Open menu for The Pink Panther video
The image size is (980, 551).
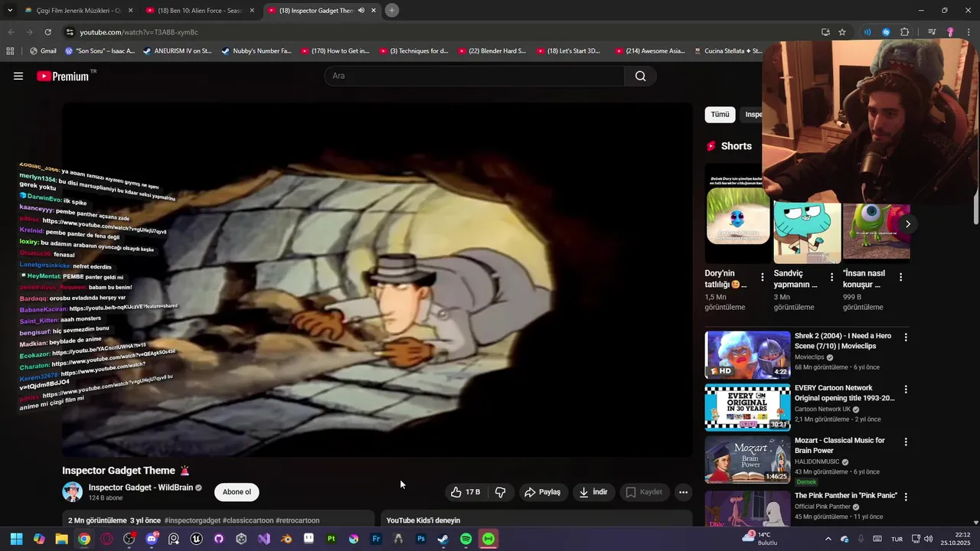coord(906,497)
